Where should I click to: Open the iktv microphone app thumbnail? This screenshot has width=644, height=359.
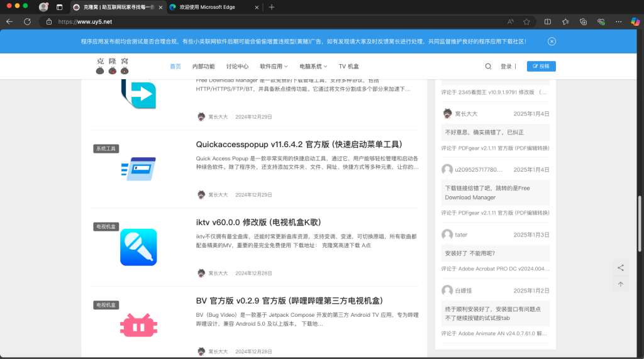coord(138,247)
